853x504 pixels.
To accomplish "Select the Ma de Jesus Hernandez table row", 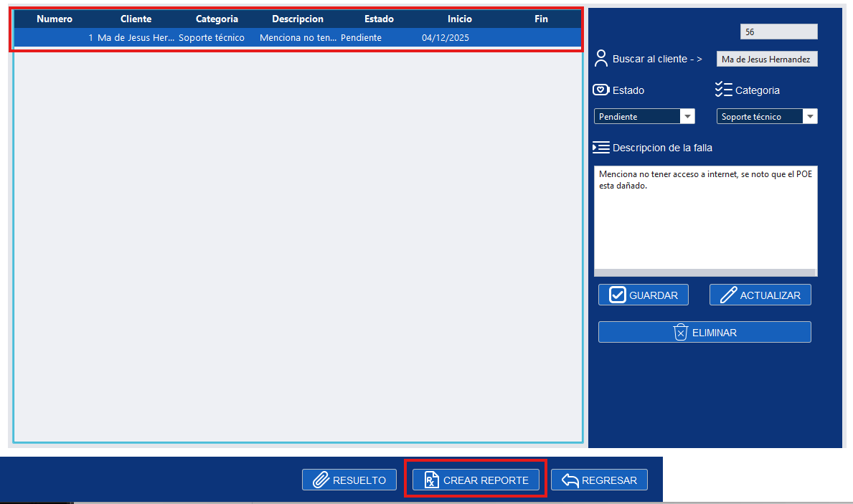I will [x=287, y=38].
